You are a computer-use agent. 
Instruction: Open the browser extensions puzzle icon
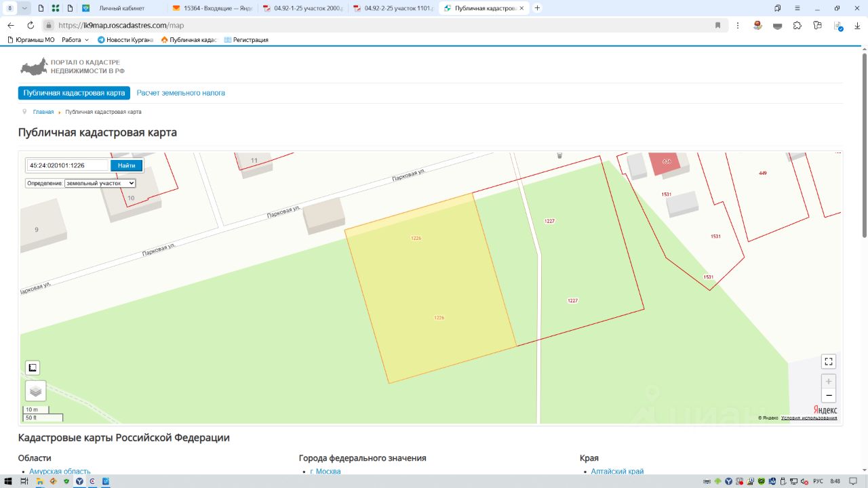[797, 26]
